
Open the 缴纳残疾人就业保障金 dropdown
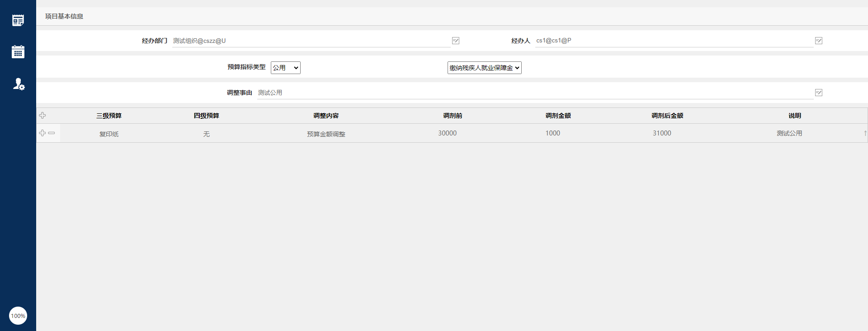click(x=484, y=68)
